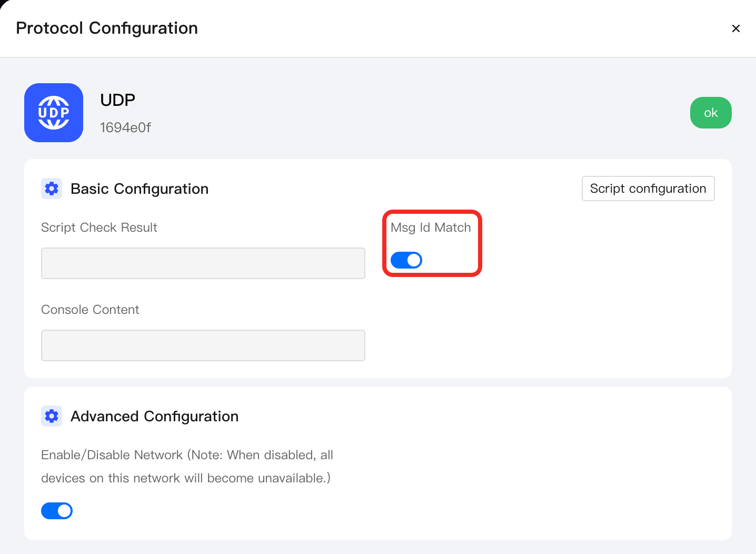Click the 'devices on this network' note line
Screen dimensions: 756x554
[x=186, y=478]
